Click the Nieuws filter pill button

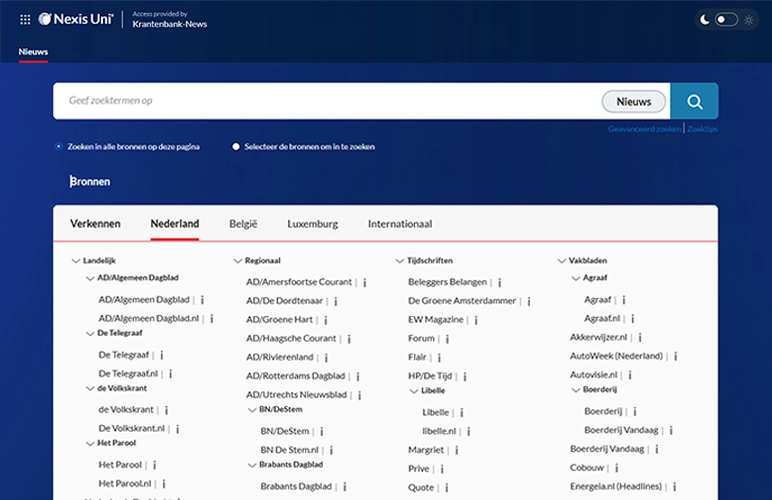pos(634,102)
